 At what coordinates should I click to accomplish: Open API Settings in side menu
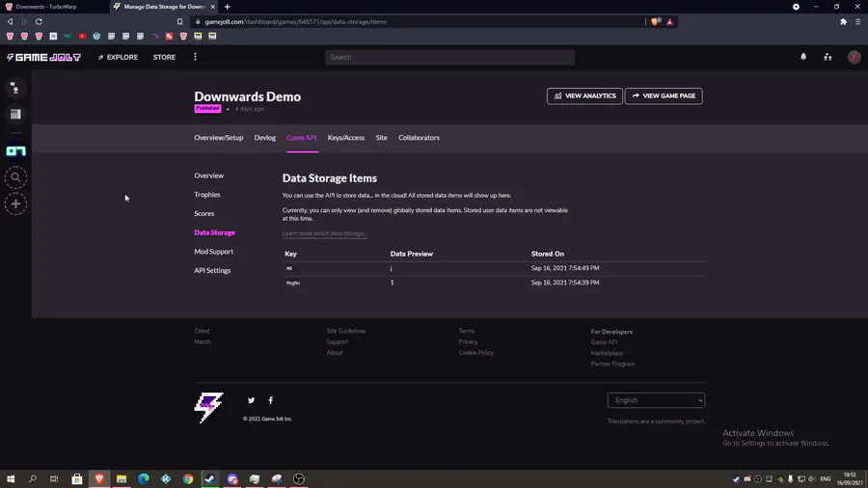(x=212, y=271)
